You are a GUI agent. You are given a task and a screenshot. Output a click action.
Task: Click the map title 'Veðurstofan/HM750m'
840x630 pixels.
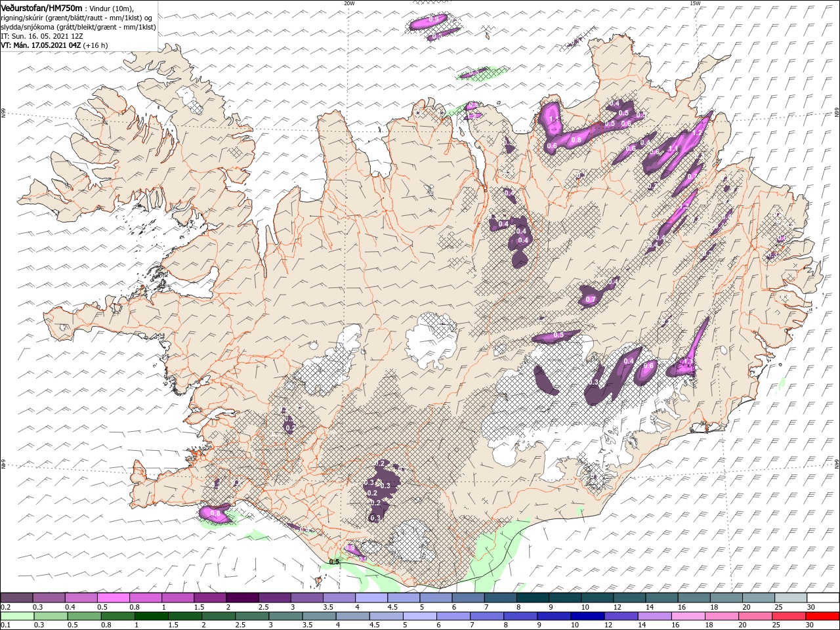click(41, 8)
